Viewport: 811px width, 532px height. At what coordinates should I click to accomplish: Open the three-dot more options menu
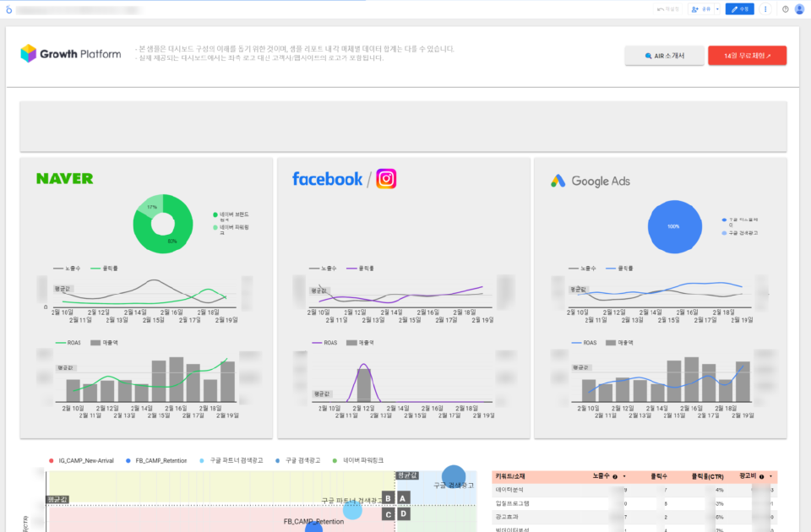[765, 9]
